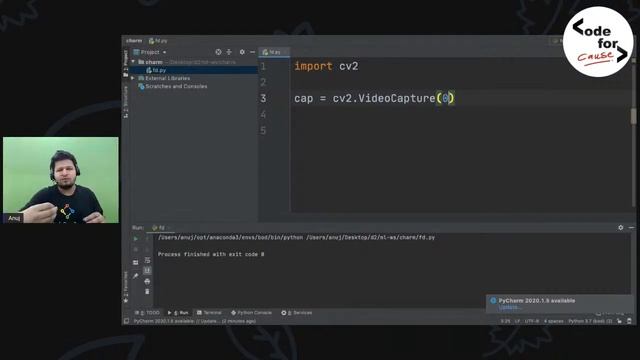Click the charm breadcrumb in navigation bar

134,40
